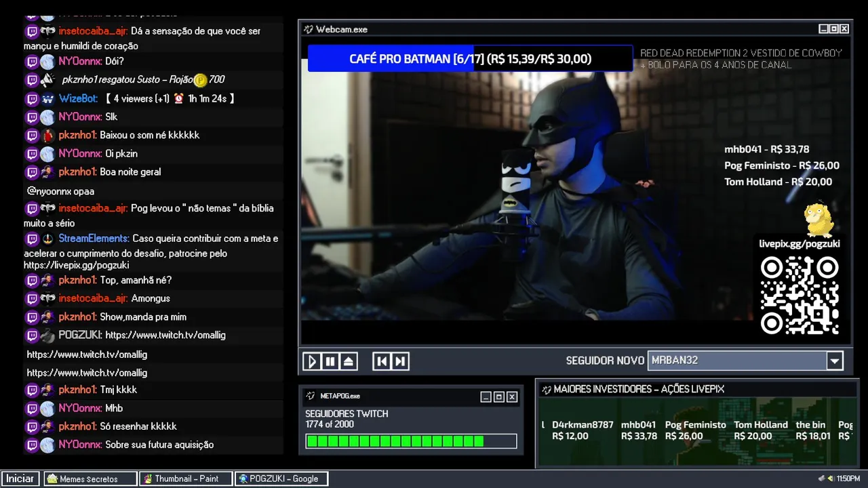Skip to next track in Webcam.exe
This screenshot has width=868, height=488.
coord(400,361)
